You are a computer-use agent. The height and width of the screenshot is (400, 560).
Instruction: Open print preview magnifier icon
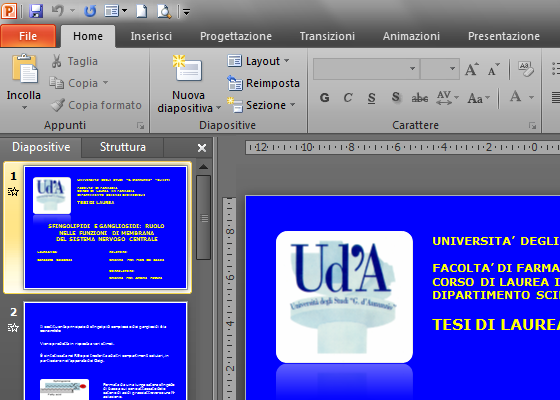pyautogui.click(x=164, y=11)
